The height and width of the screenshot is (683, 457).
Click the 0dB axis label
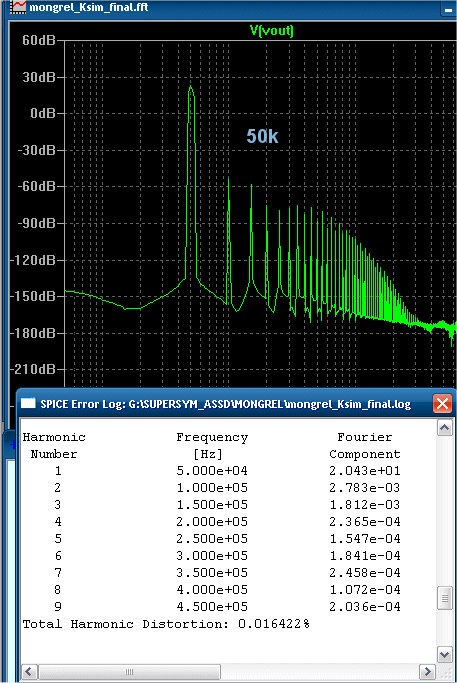43,113
